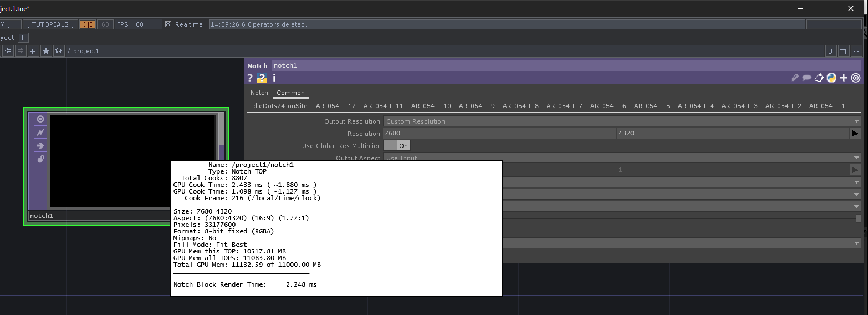Open the AR-054-L-1 tab
This screenshot has height=315, width=868.
(827, 106)
